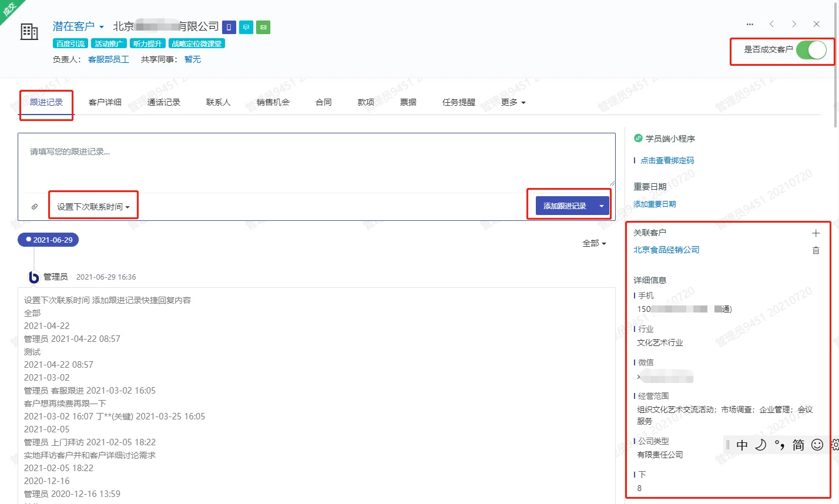Add a related customer with plus icon
The width and height of the screenshot is (839, 504).
(815, 233)
